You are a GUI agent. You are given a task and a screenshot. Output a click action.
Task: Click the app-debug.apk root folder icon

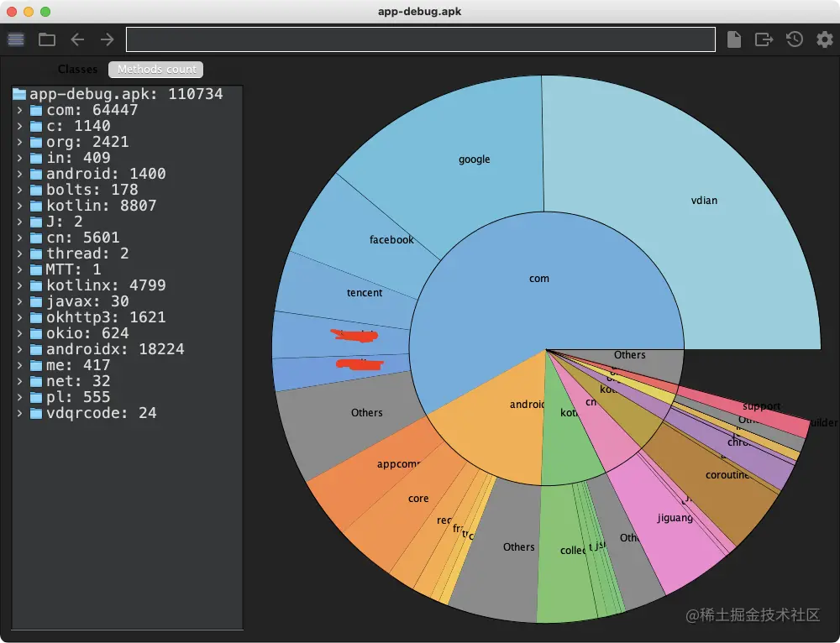pyautogui.click(x=19, y=94)
